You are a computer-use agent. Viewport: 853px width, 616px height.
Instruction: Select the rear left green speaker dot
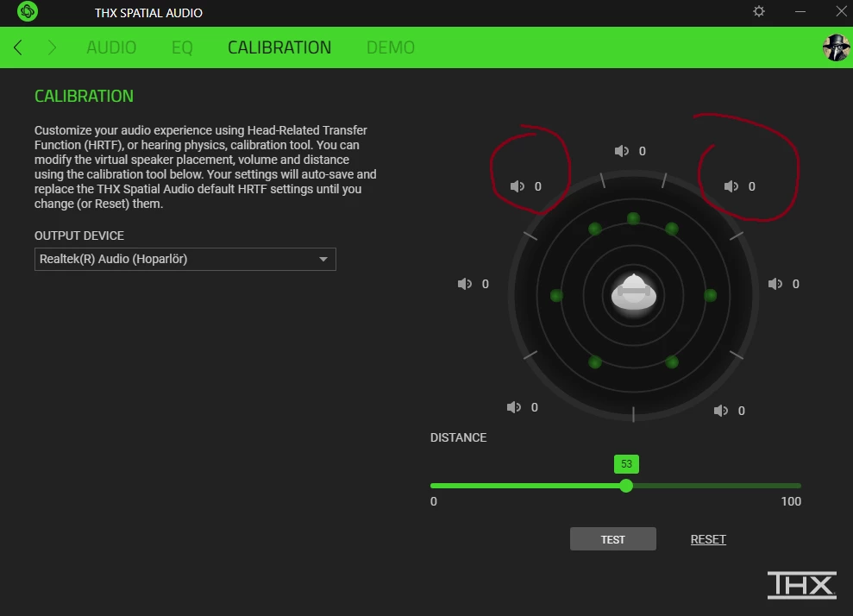(594, 361)
